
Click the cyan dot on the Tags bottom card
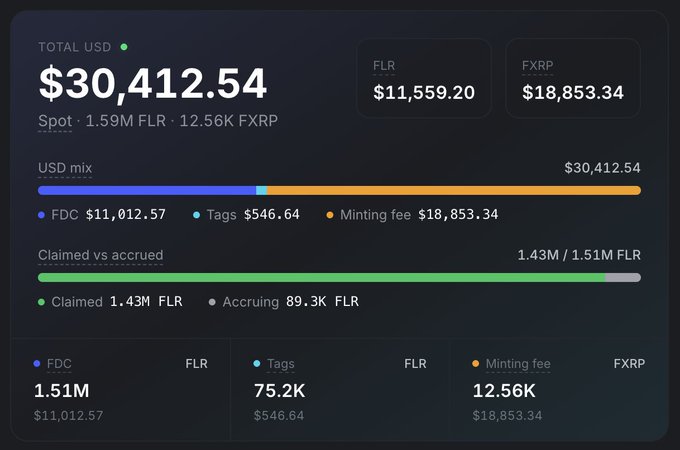click(257, 364)
